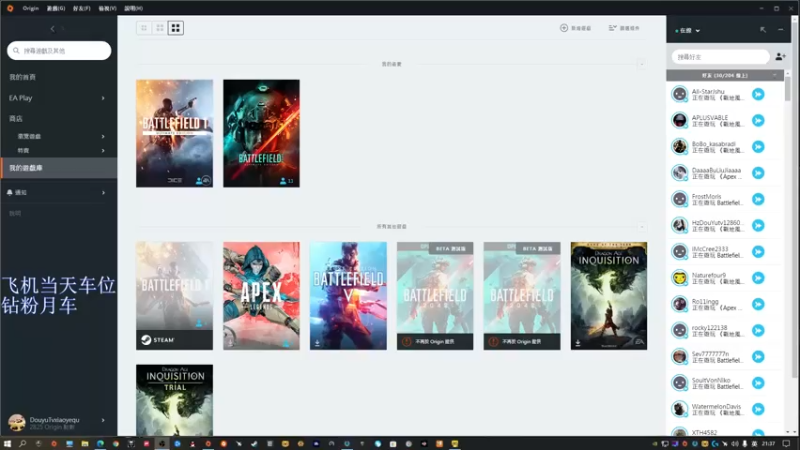The image size is (800, 450).
Task: Open My Home in the sidebar
Action: click(x=22, y=77)
